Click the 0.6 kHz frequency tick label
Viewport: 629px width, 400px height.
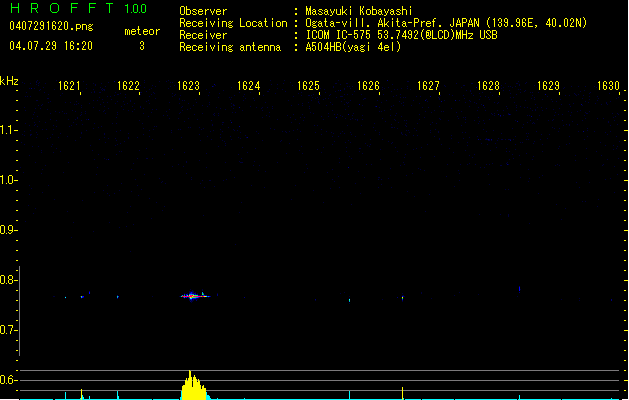click(x=8, y=380)
